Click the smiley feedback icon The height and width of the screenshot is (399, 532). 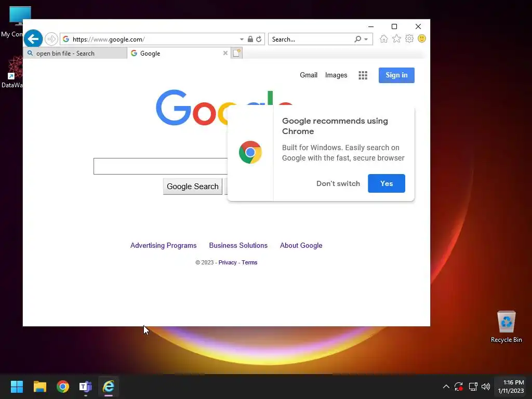[422, 38]
